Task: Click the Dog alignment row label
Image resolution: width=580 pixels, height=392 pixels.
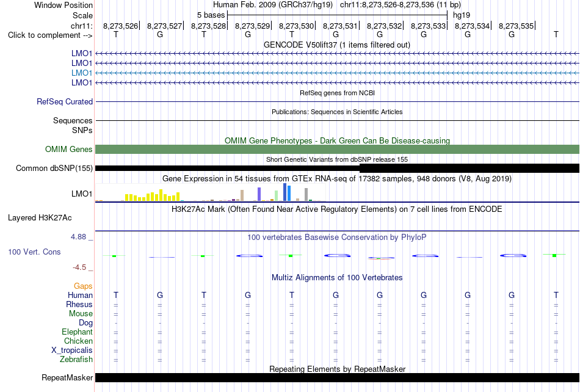Action: 85,322
